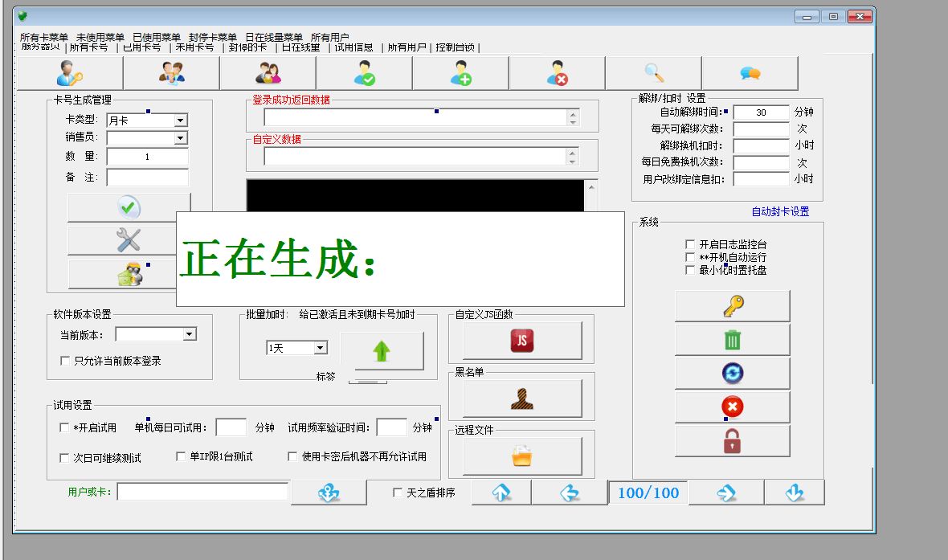Click the 用户或卡 search input field
Viewport: 948px width, 560px height.
(202, 492)
